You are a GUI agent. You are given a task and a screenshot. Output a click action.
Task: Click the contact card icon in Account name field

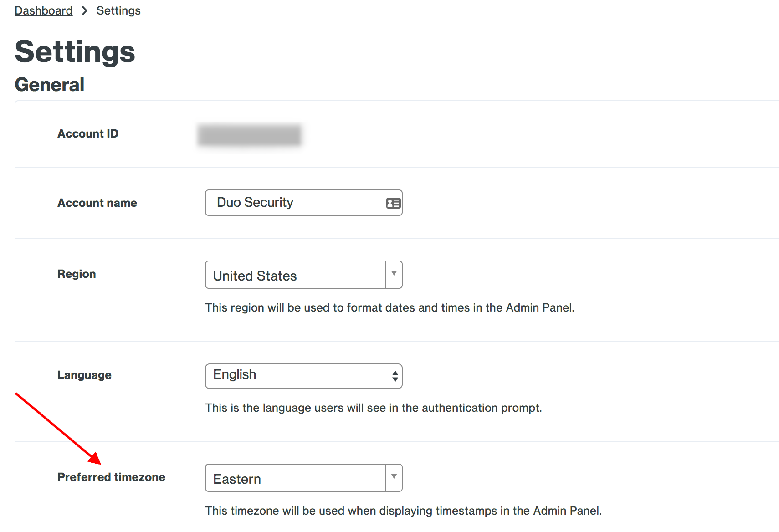point(393,203)
